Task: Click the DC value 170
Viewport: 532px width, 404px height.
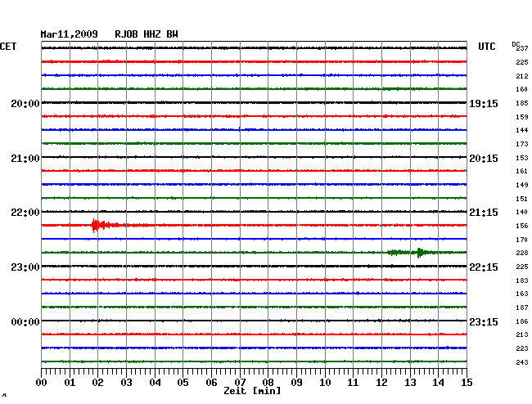Action: point(522,240)
